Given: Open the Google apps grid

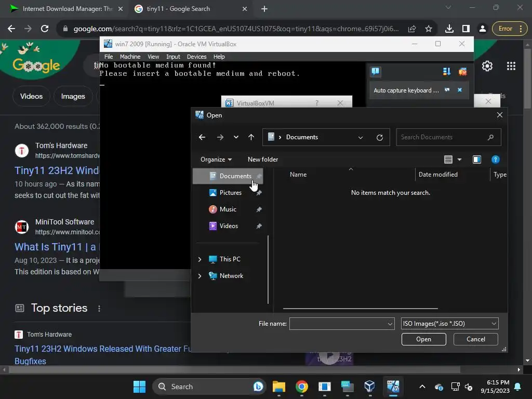Looking at the screenshot, I should point(511,66).
